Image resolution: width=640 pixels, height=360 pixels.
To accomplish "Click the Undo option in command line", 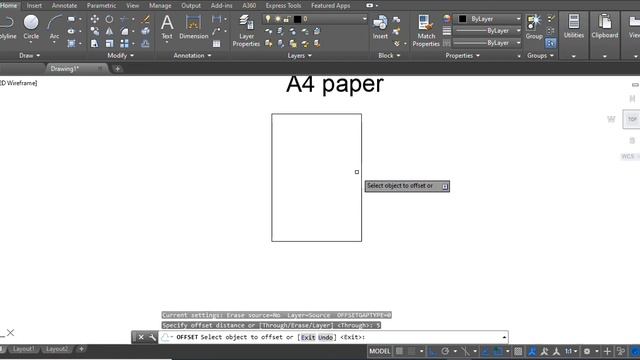I will pyautogui.click(x=325, y=337).
